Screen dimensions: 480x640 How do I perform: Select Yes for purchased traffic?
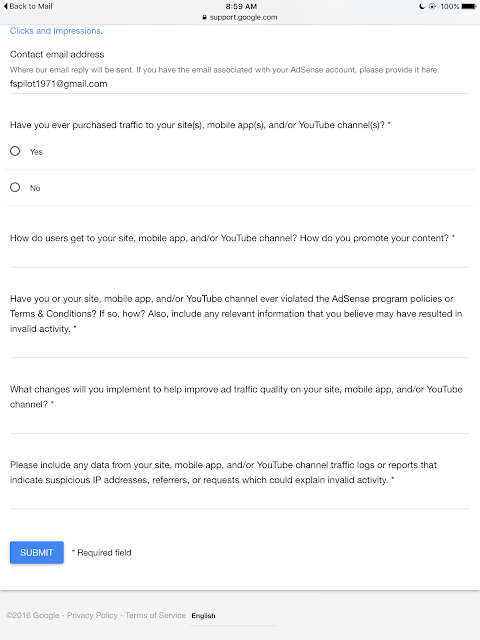[x=15, y=151]
